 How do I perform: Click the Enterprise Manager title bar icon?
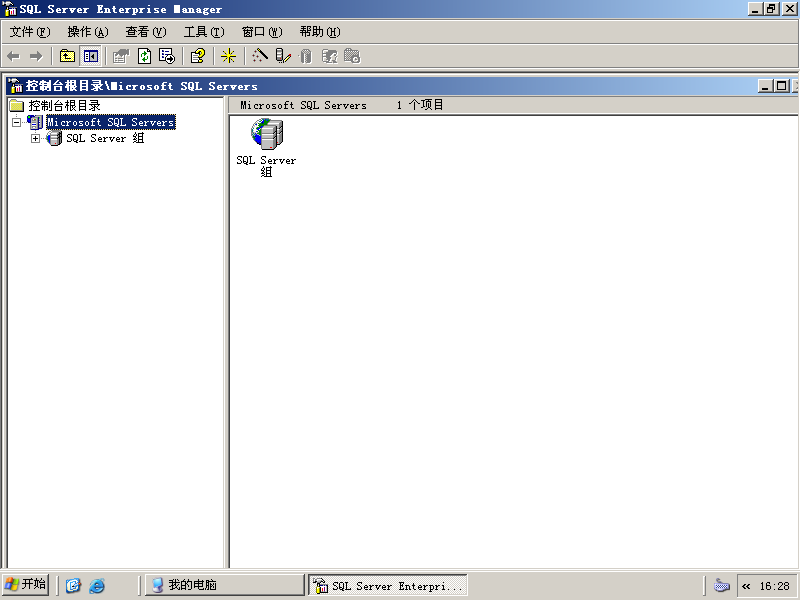pos(10,9)
